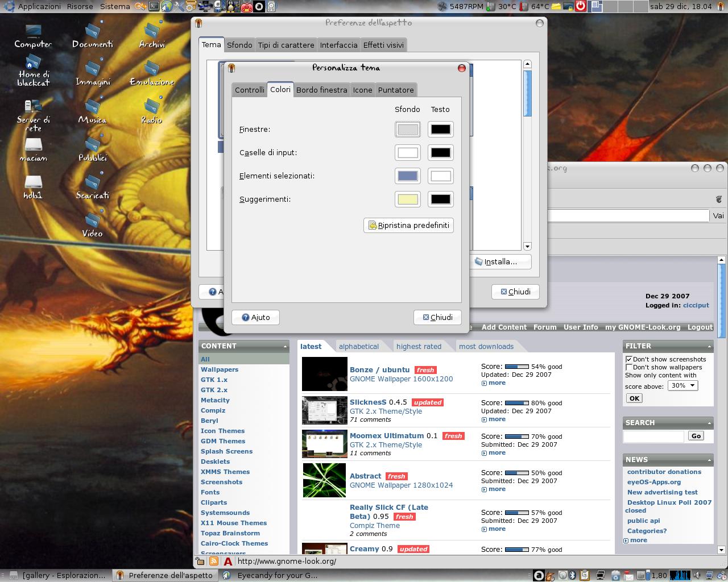Screen dimensions: 728x582
Task: Open the Emulazione folder icon
Action: click(x=152, y=74)
